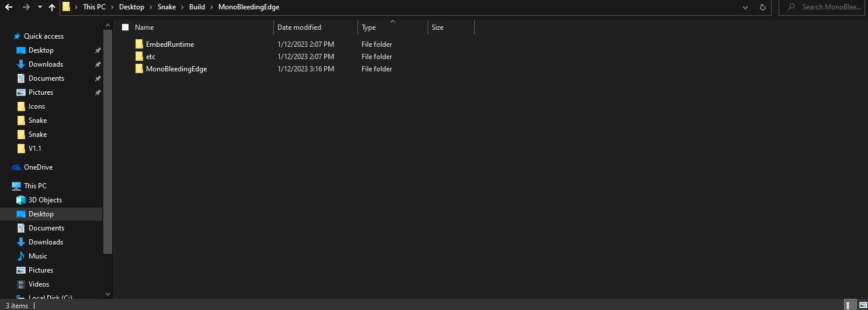Click the search magnifier icon
Viewport: 868px width, 310px height.
click(791, 7)
